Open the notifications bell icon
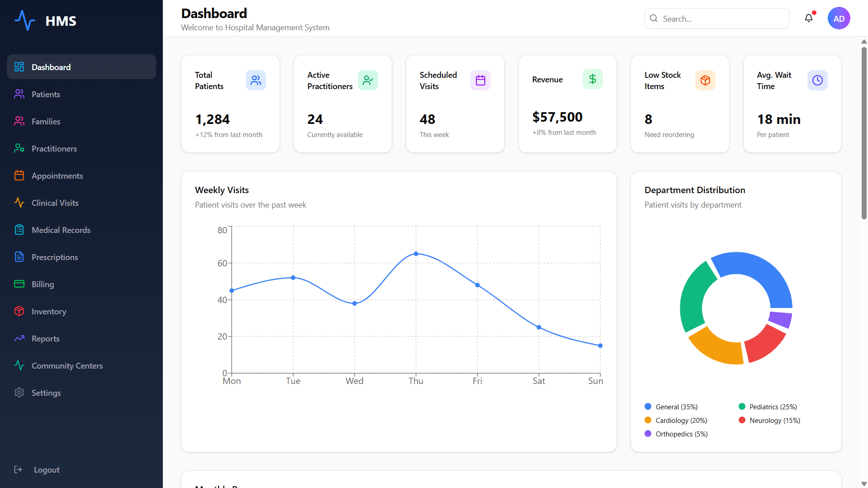 tap(809, 18)
